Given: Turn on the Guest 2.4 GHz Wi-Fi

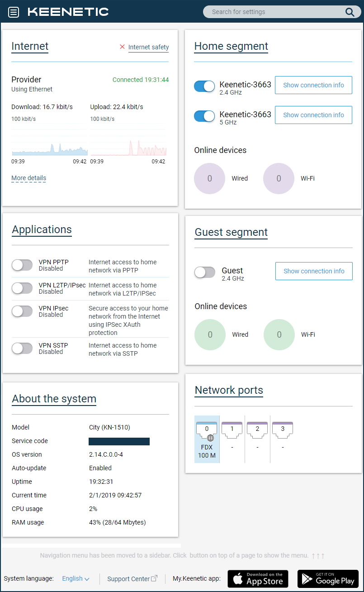Looking at the screenshot, I should click(x=204, y=271).
